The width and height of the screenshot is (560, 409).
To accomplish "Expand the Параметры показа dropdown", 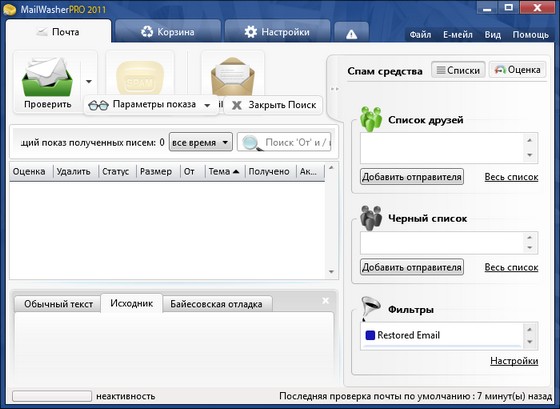I will pos(207,105).
